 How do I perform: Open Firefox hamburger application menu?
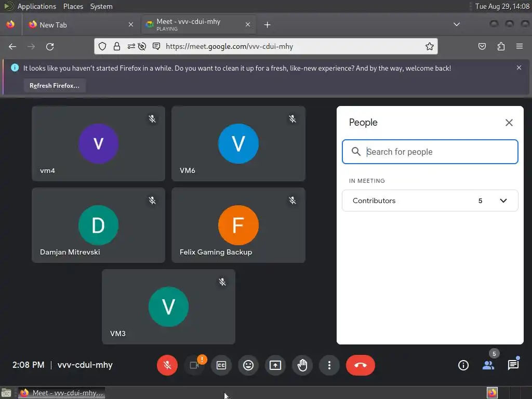click(x=520, y=46)
